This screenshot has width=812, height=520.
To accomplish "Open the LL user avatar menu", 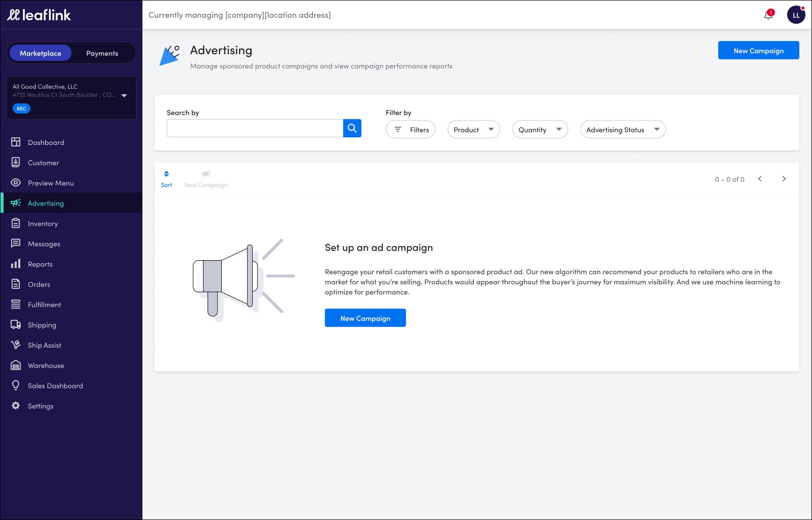I will click(796, 15).
